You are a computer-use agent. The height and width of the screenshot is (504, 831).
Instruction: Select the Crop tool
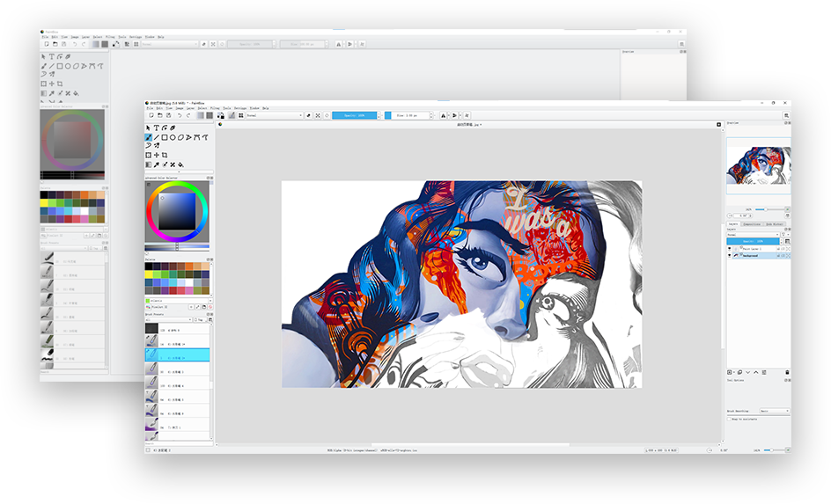pyautogui.click(x=165, y=156)
